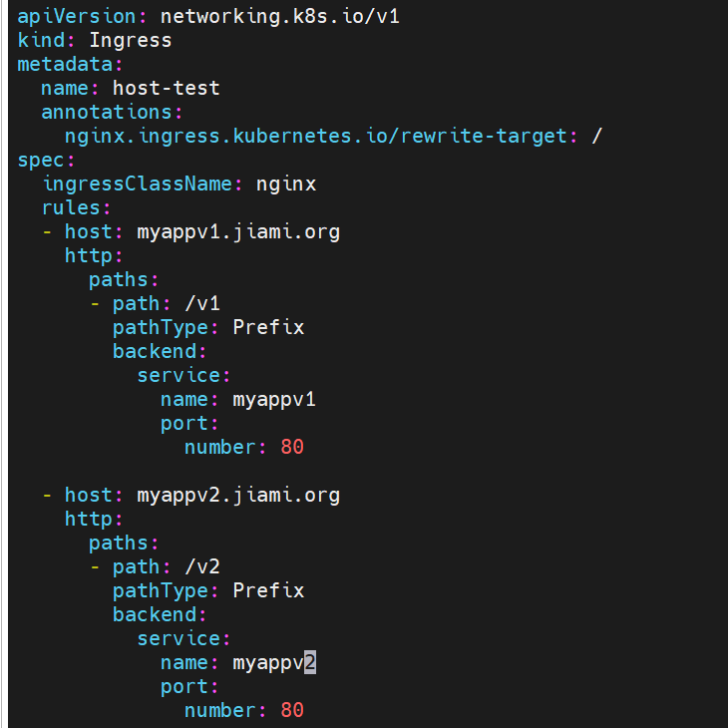The height and width of the screenshot is (728, 728).
Task: Click the second port number 80
Action: (x=291, y=711)
